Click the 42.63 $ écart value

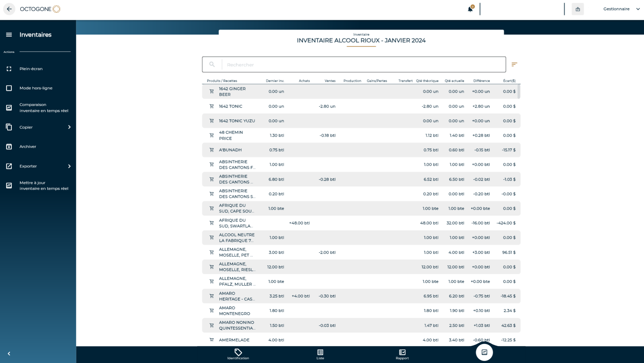508,325
